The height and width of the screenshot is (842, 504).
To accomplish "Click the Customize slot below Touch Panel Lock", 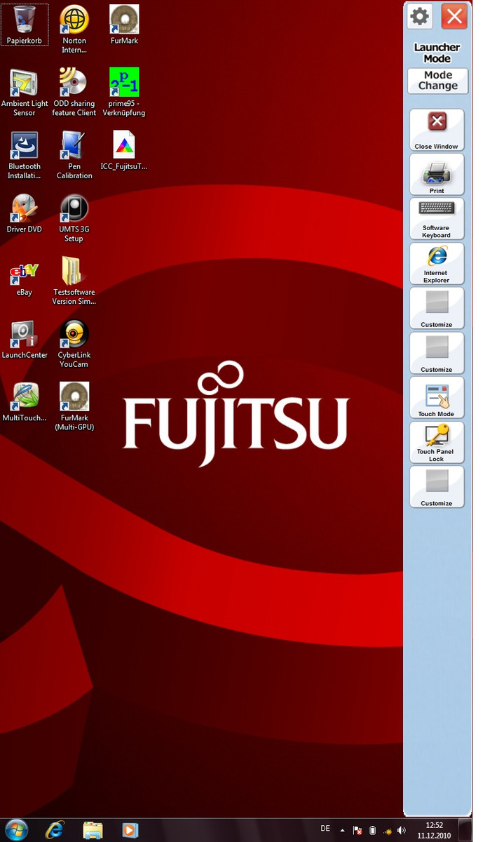I will (437, 487).
